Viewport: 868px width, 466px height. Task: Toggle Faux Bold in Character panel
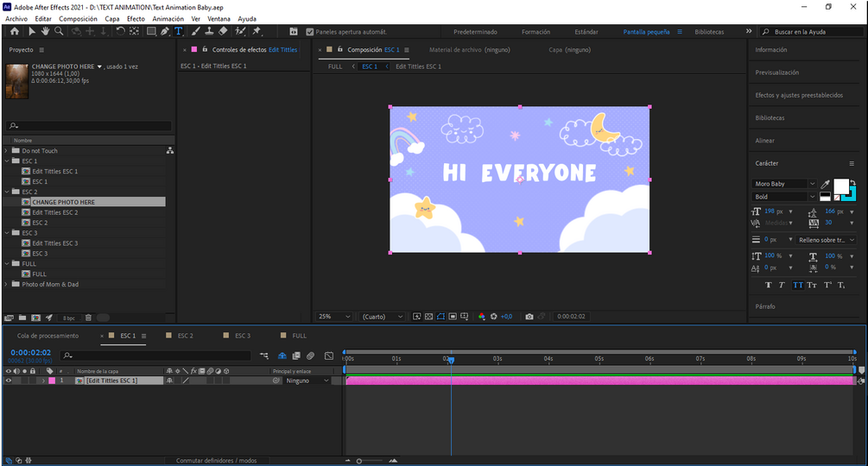pos(769,286)
